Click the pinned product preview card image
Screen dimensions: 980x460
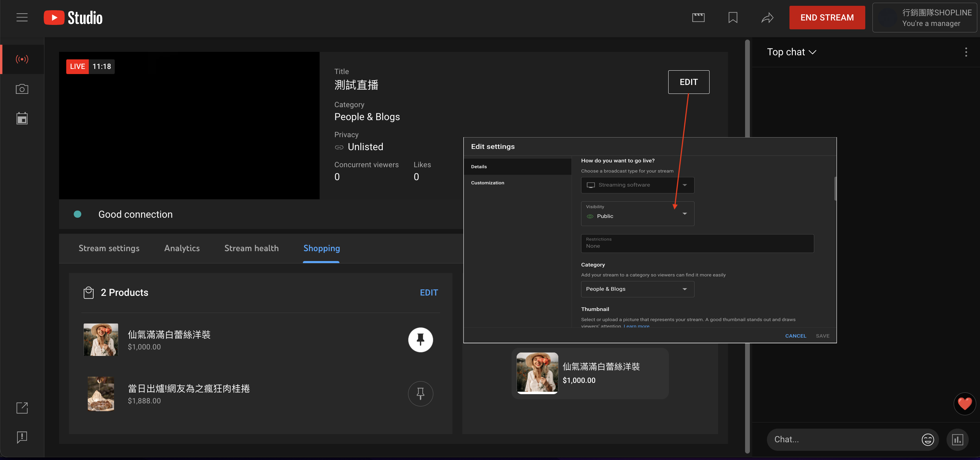537,373
